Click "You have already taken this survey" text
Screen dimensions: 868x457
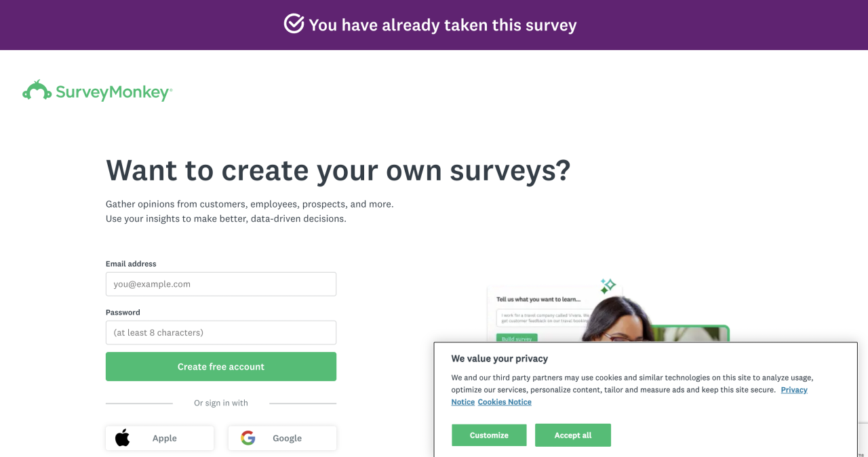(x=442, y=25)
